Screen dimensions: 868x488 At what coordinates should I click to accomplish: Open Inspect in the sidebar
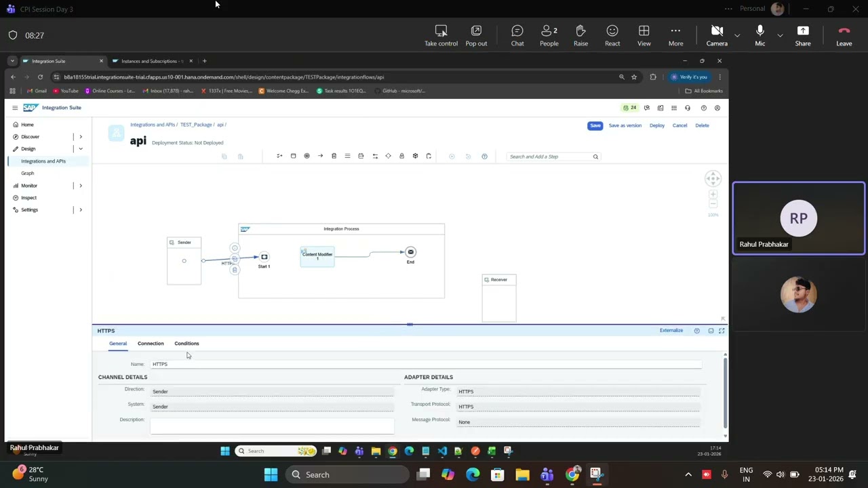click(x=28, y=197)
